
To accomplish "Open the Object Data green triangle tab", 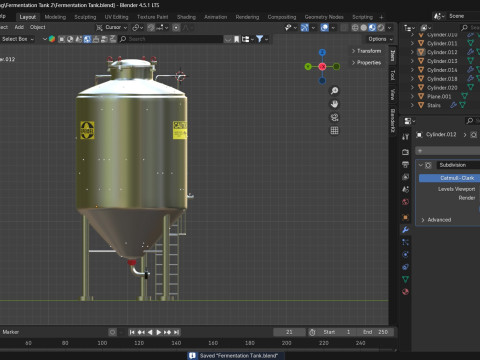I will coord(405,279).
